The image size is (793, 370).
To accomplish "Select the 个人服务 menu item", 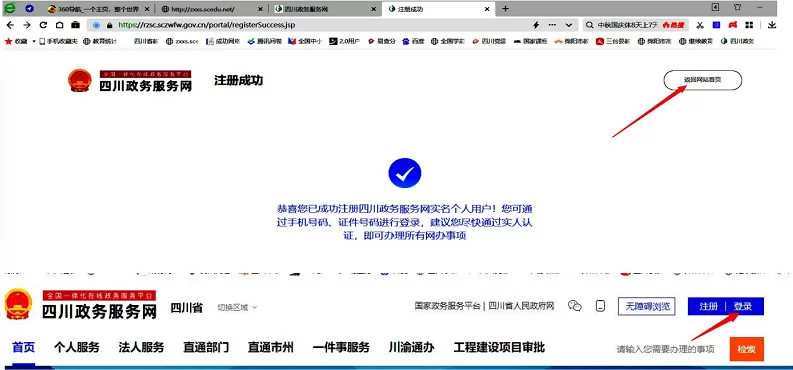I will [x=77, y=347].
